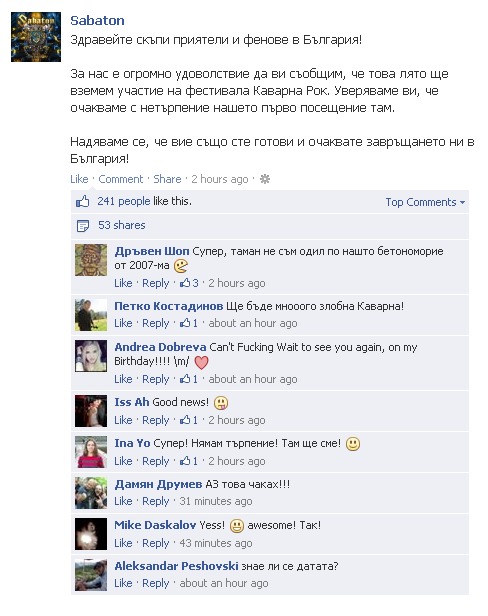488x616 pixels.
Task: Click like count icon on Iss Ah comment
Action: (x=185, y=420)
